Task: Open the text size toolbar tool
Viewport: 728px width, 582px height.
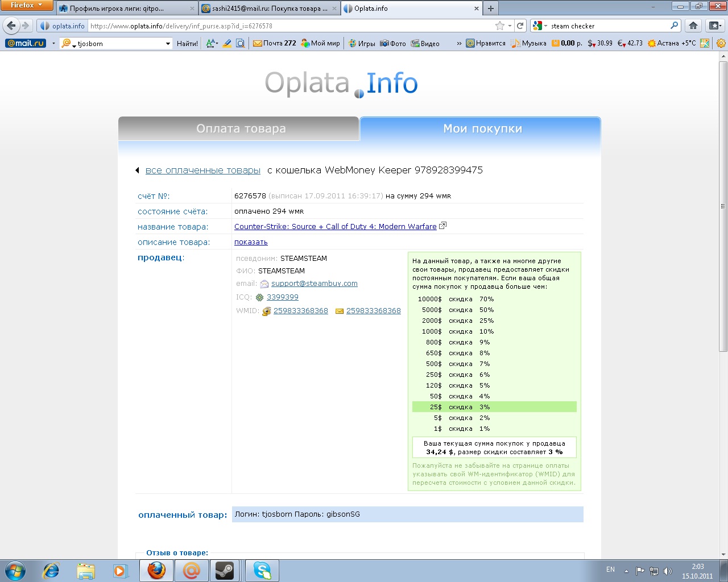Action: [212, 43]
